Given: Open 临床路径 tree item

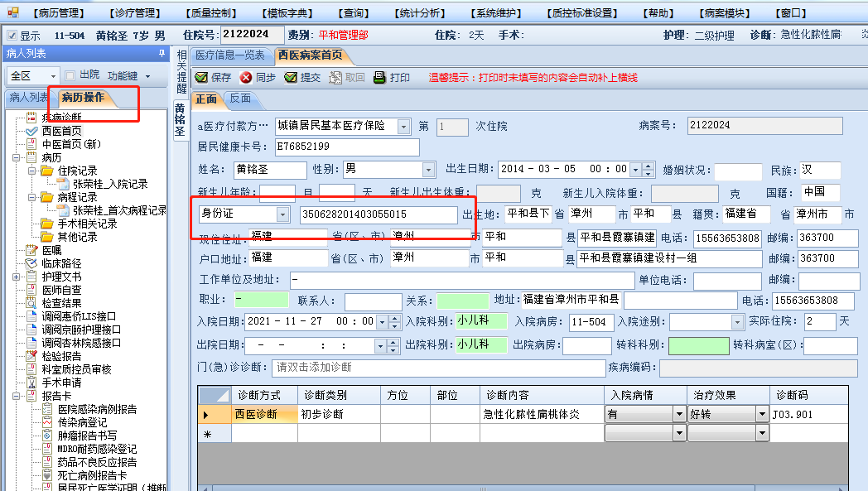Looking at the screenshot, I should coord(61,263).
